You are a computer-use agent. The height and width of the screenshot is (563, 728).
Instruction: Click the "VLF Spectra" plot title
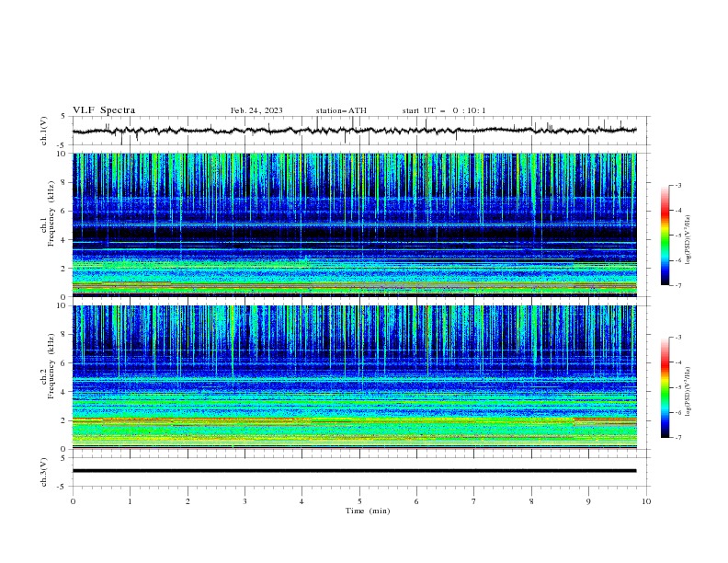click(104, 110)
